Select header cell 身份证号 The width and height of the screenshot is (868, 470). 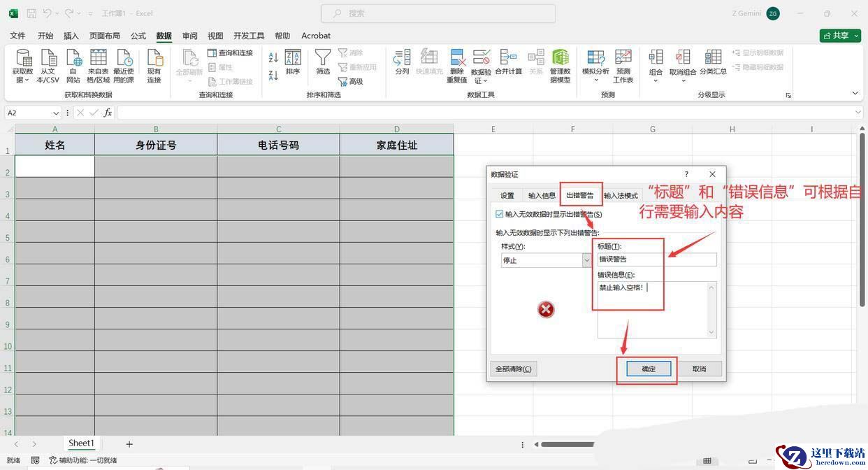156,145
